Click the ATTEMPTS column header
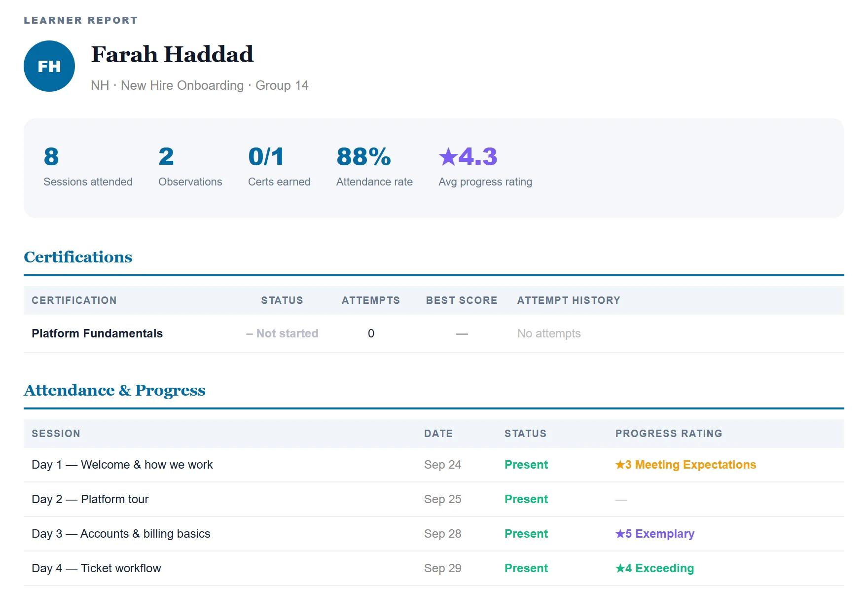 pyautogui.click(x=371, y=300)
